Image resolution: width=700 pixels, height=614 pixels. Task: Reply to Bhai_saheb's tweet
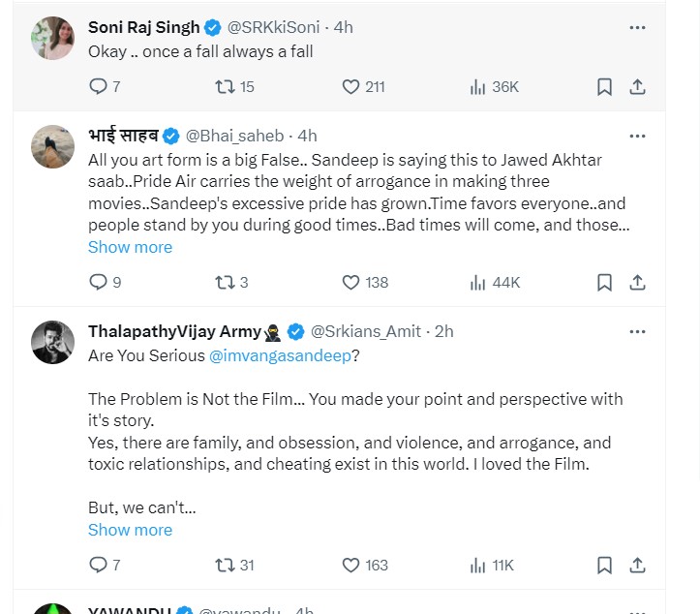point(98,283)
